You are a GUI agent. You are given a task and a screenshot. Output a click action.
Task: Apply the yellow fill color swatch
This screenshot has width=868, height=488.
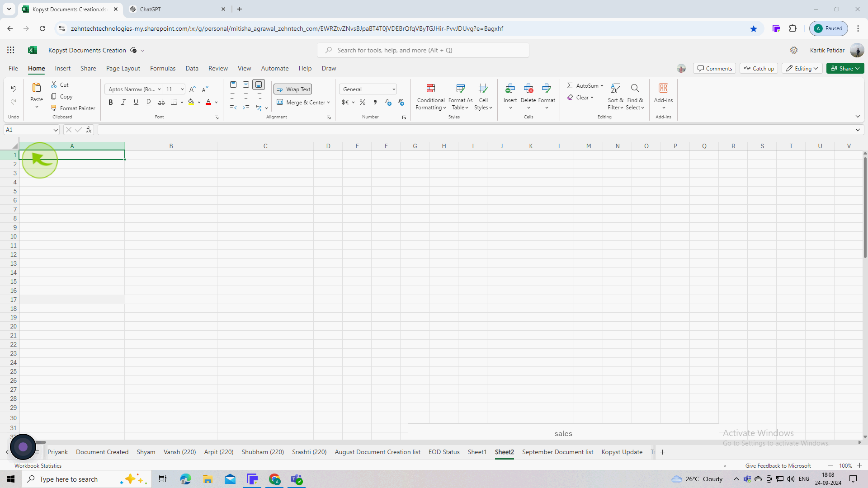pos(191,102)
